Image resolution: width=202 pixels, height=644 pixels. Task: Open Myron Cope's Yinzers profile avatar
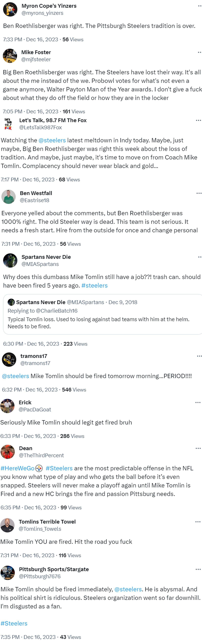coord(10,9)
